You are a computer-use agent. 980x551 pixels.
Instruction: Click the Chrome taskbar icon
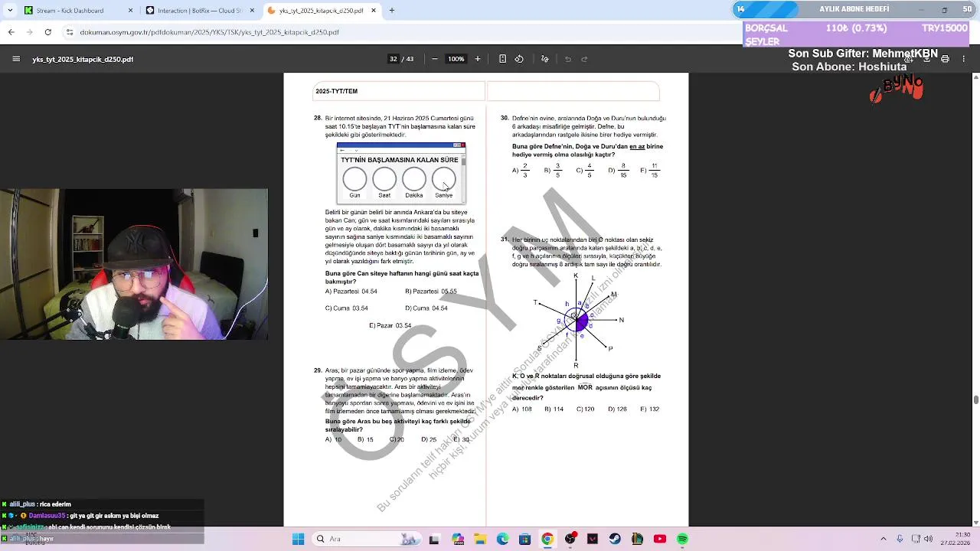click(547, 539)
